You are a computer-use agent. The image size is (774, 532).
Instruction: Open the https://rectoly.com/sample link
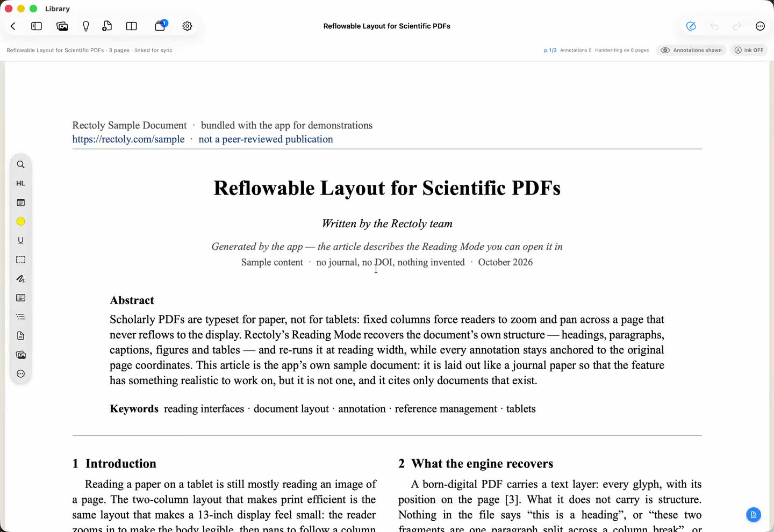128,139
